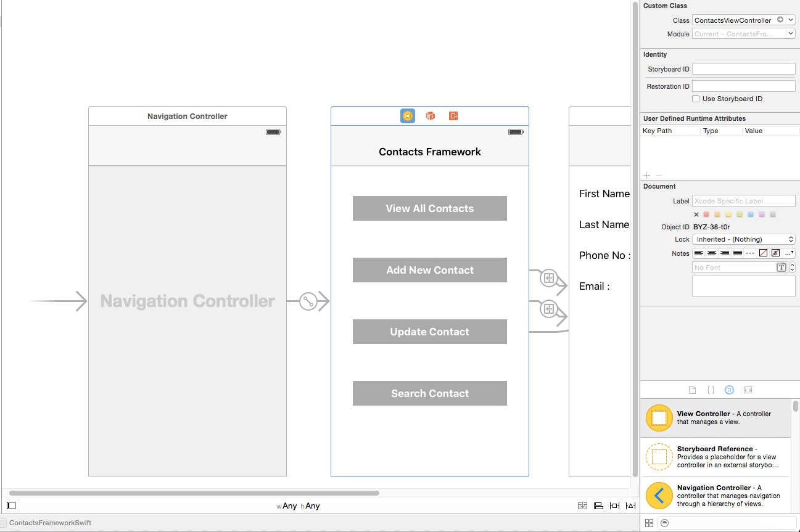
Task: Switch to the Code Snippet library tab
Action: coord(711,390)
